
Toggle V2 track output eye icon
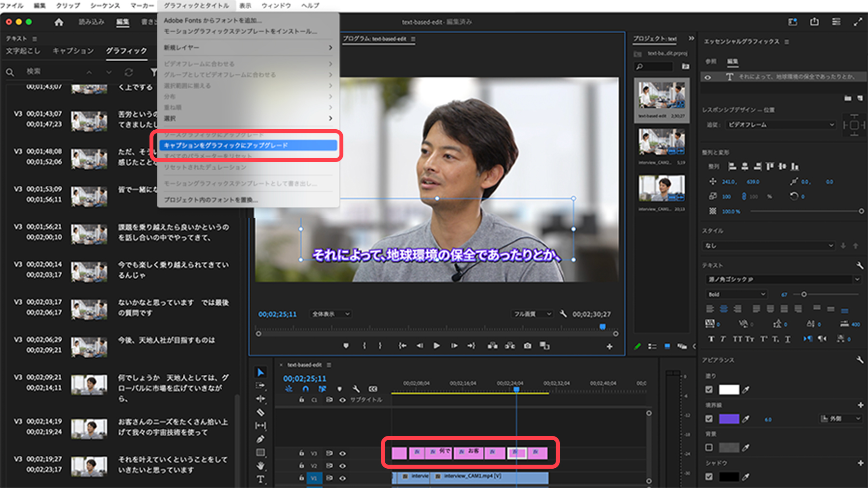pyautogui.click(x=342, y=466)
